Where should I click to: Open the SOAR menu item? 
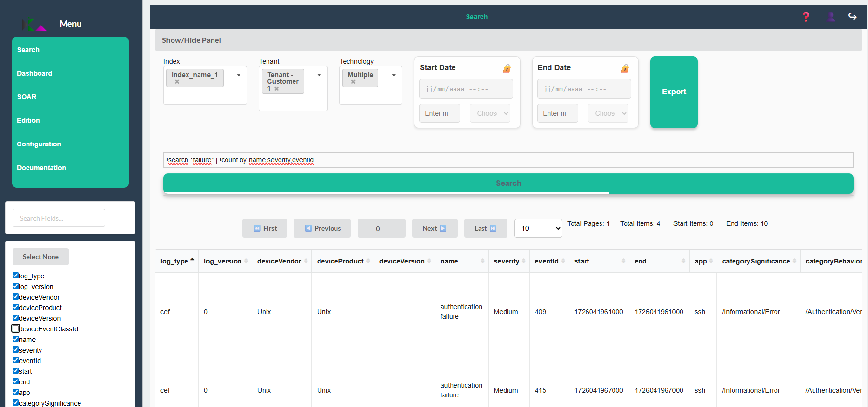point(27,97)
